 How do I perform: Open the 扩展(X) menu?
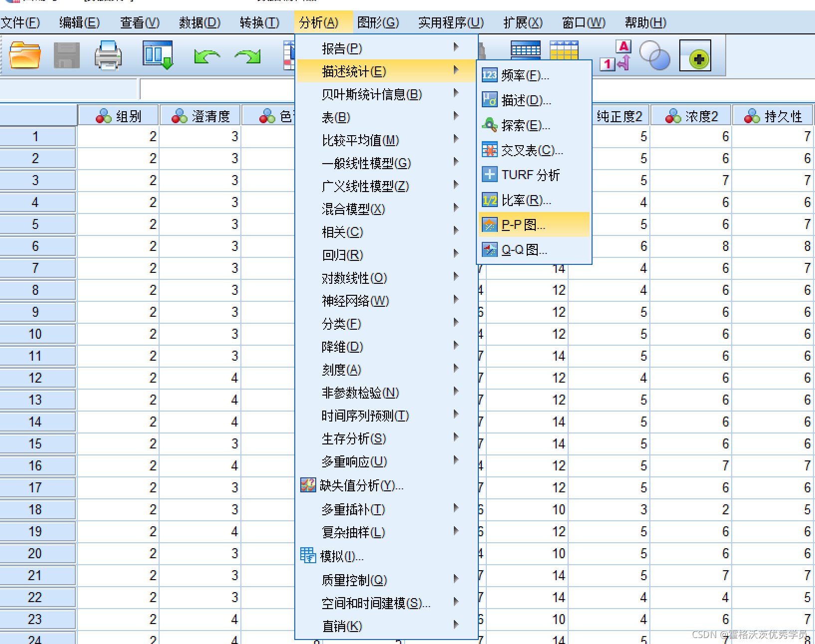click(523, 23)
